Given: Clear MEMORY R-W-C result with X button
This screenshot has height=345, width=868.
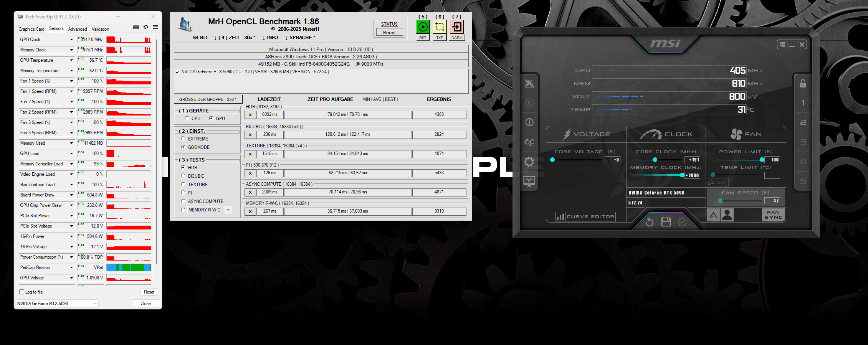Looking at the screenshot, I should pyautogui.click(x=250, y=211).
